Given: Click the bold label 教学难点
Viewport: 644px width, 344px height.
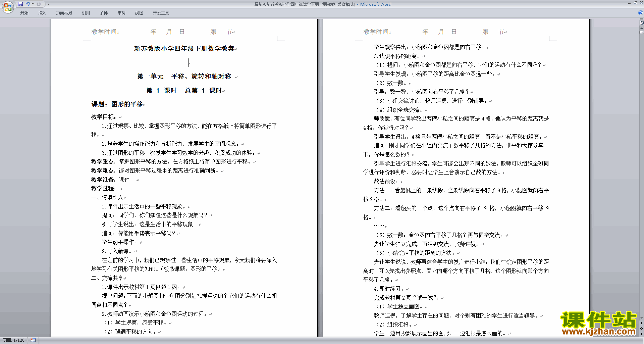Looking at the screenshot, I should coord(103,170).
